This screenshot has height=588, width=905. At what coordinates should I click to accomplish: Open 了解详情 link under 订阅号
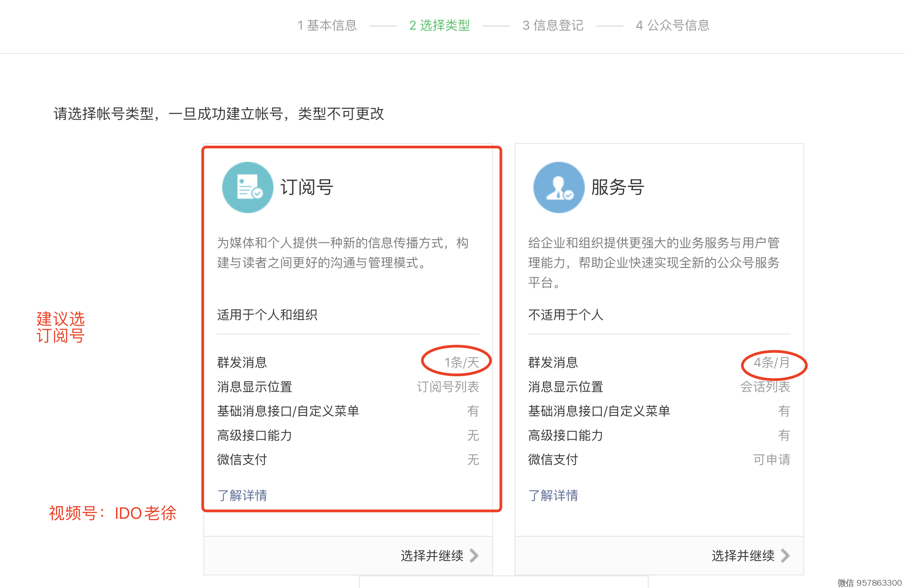pyautogui.click(x=242, y=495)
